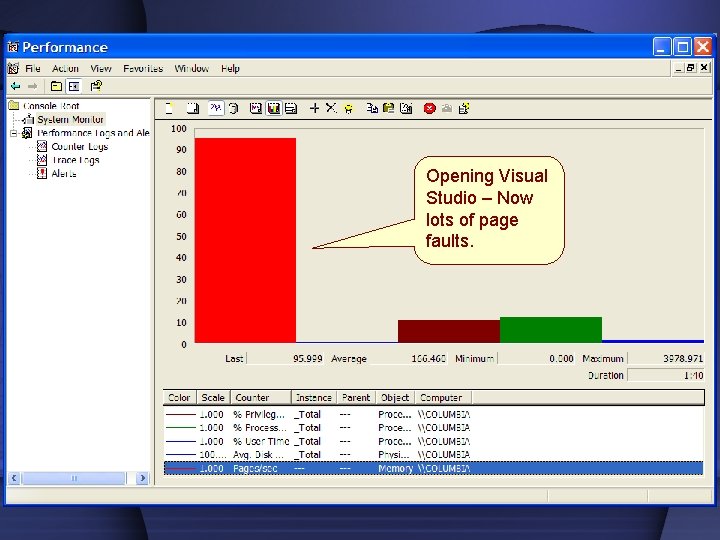
Task: Select View Current Activity icon
Action: 216,108
